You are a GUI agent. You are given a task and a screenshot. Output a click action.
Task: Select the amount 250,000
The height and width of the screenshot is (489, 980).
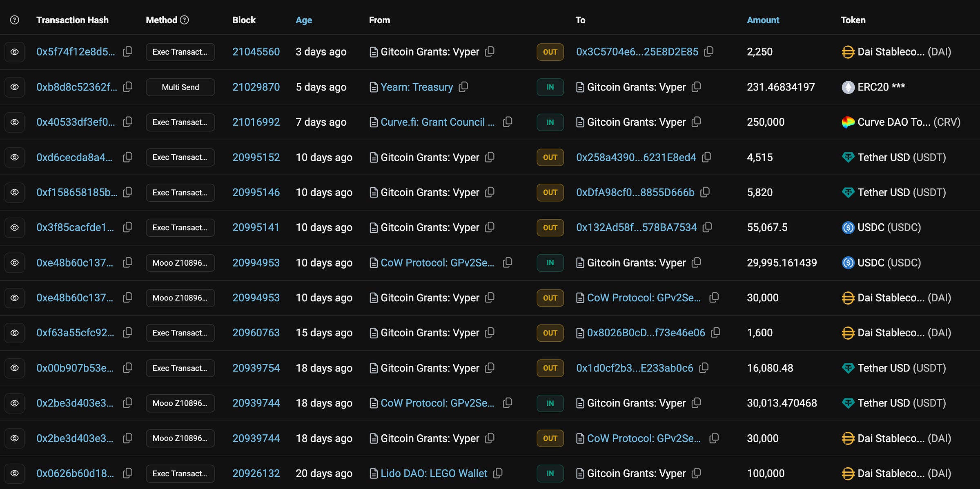pos(766,122)
